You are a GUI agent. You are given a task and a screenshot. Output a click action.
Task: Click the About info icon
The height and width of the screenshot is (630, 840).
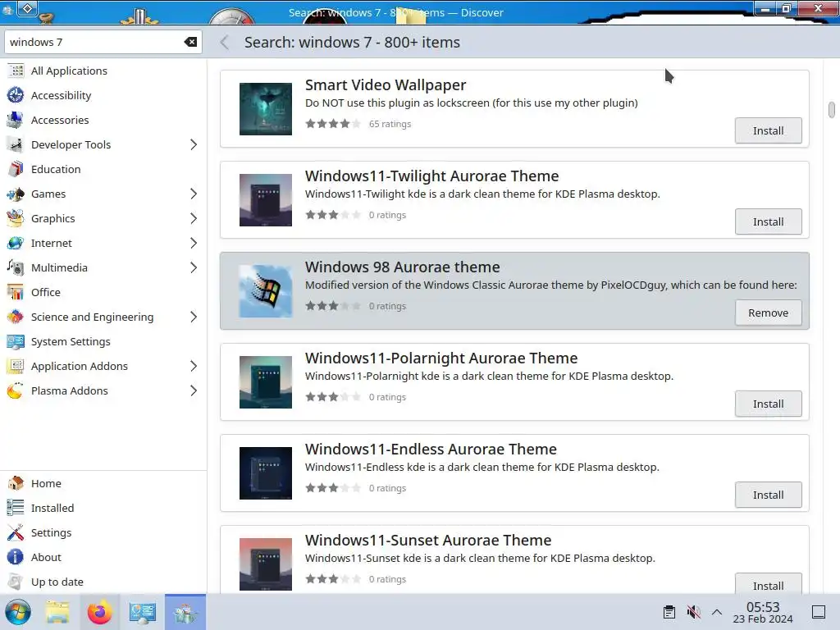coord(16,557)
